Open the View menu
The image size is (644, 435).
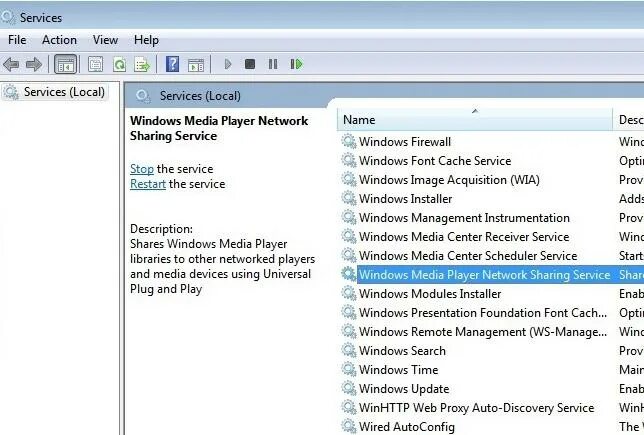coord(105,40)
